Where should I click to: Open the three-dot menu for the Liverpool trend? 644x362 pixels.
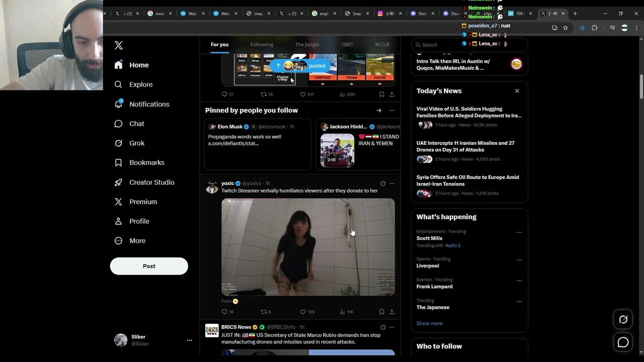click(519, 260)
